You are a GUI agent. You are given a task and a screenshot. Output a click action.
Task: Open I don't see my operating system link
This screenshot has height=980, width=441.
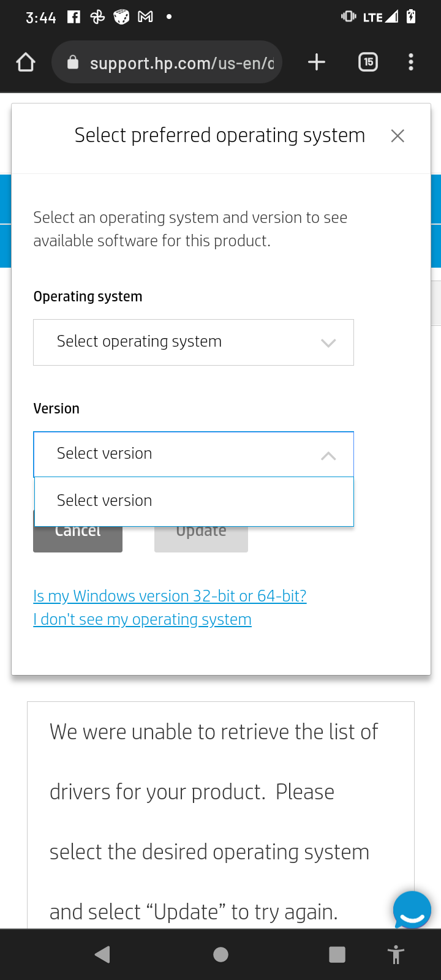[x=142, y=619]
